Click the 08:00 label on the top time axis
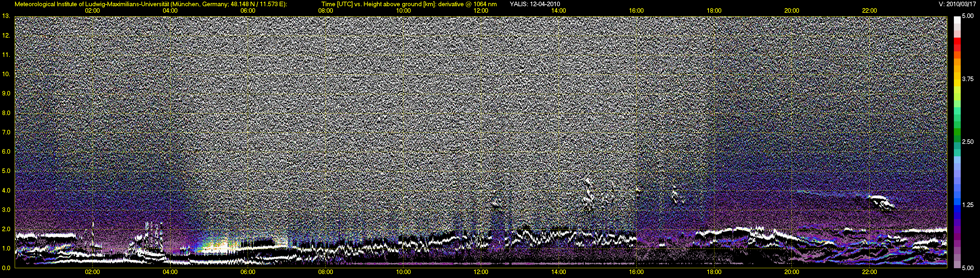980x278 pixels. 326,11
